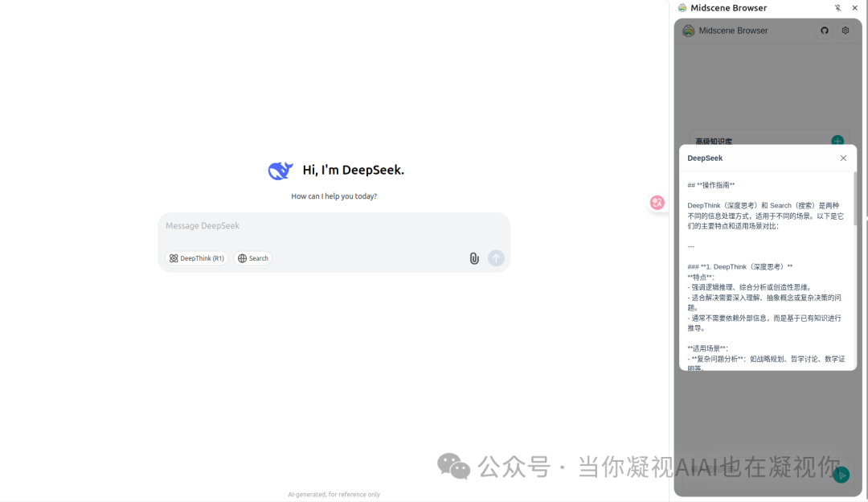Close the Midscene Browser side panel
Image resolution: width=868 pixels, height=502 pixels.
(x=854, y=8)
